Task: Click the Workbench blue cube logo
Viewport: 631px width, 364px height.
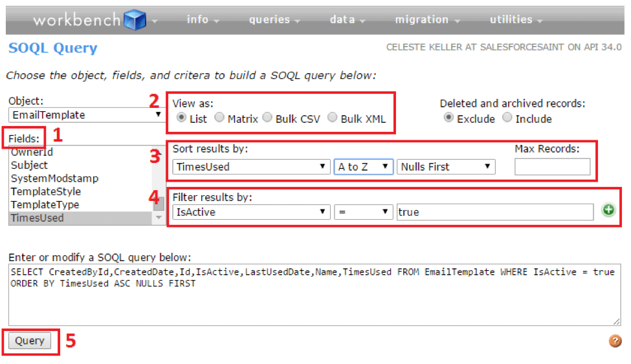Action: point(135,20)
